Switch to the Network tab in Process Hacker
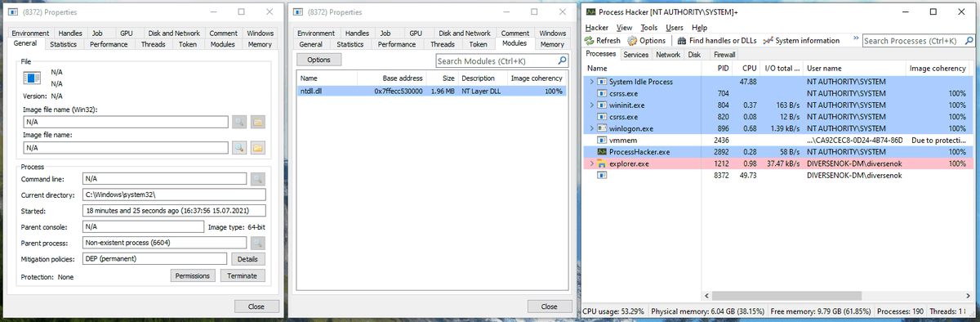This screenshot has height=322, width=980. pos(668,55)
